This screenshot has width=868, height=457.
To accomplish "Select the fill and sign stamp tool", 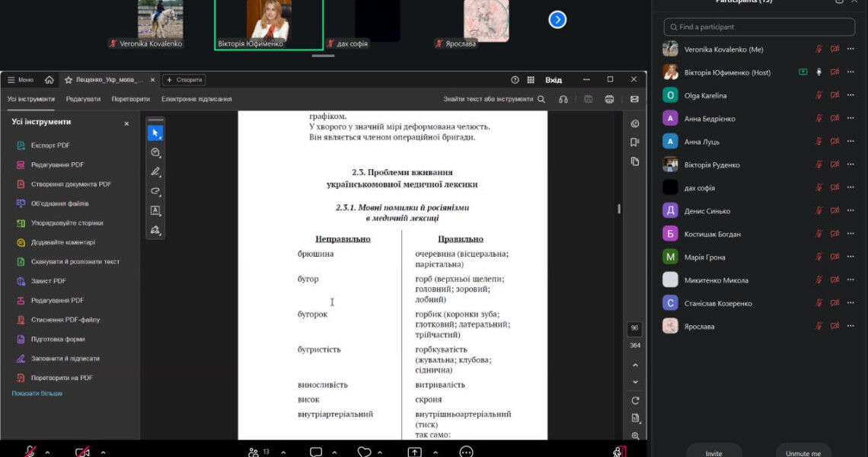I will click(155, 230).
